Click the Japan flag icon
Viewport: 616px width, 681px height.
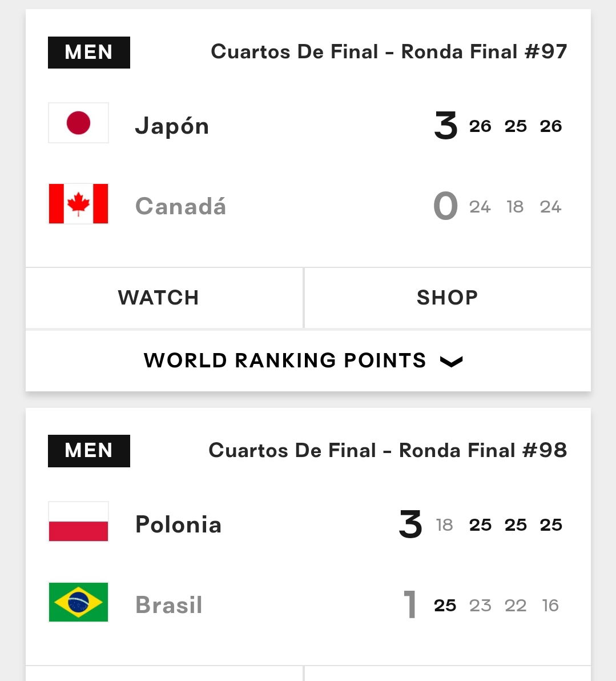click(78, 123)
